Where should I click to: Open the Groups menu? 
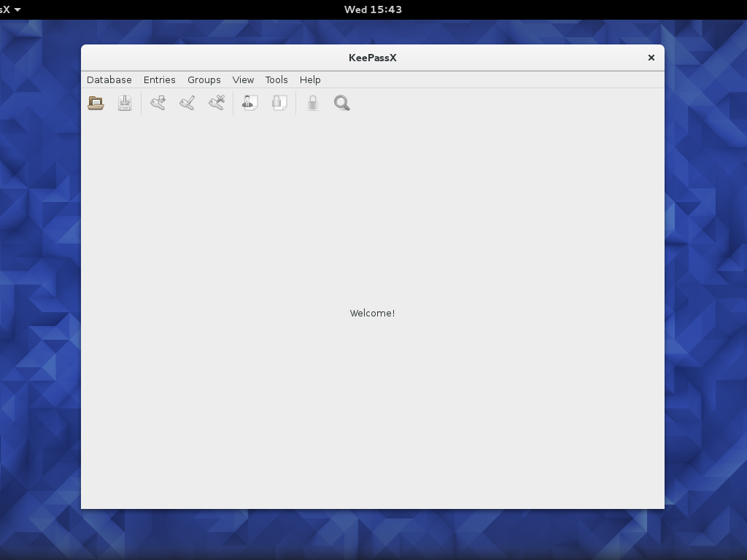204,80
